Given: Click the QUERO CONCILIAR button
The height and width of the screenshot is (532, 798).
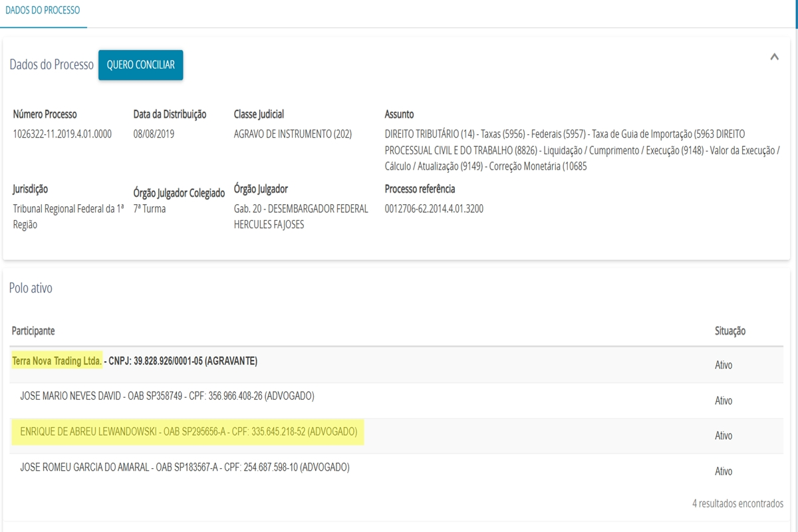Looking at the screenshot, I should point(140,65).
